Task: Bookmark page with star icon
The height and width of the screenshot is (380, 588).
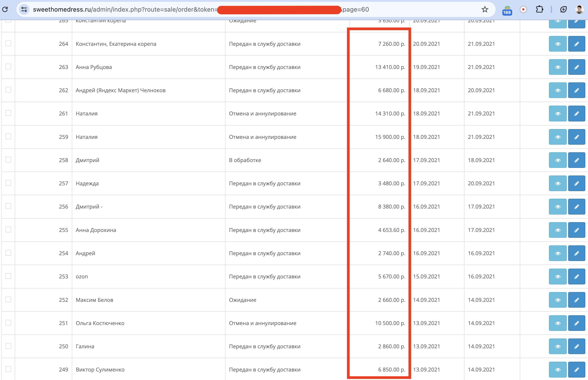Action: (x=484, y=9)
